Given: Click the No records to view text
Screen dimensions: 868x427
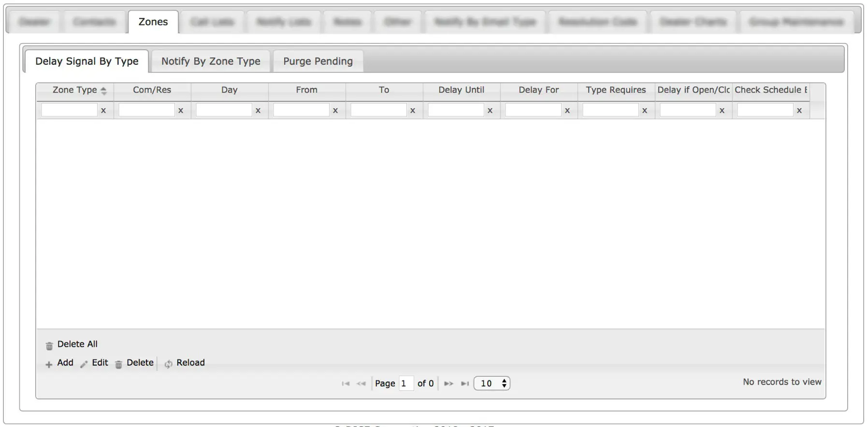Looking at the screenshot, I should pos(782,382).
